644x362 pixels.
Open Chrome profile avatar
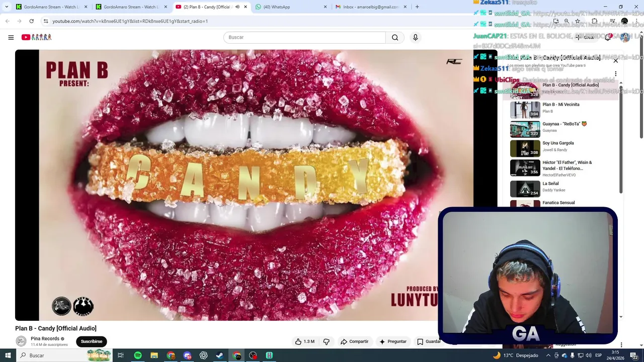tap(624, 21)
